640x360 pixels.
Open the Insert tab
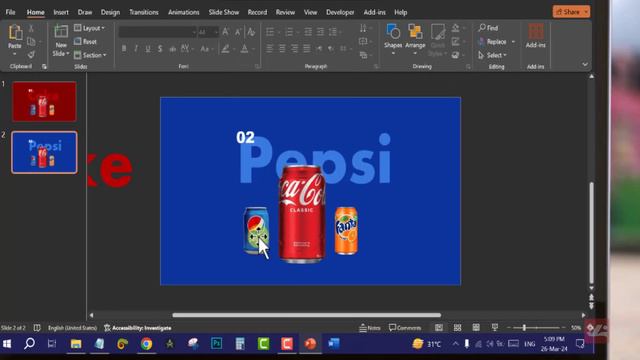61,12
